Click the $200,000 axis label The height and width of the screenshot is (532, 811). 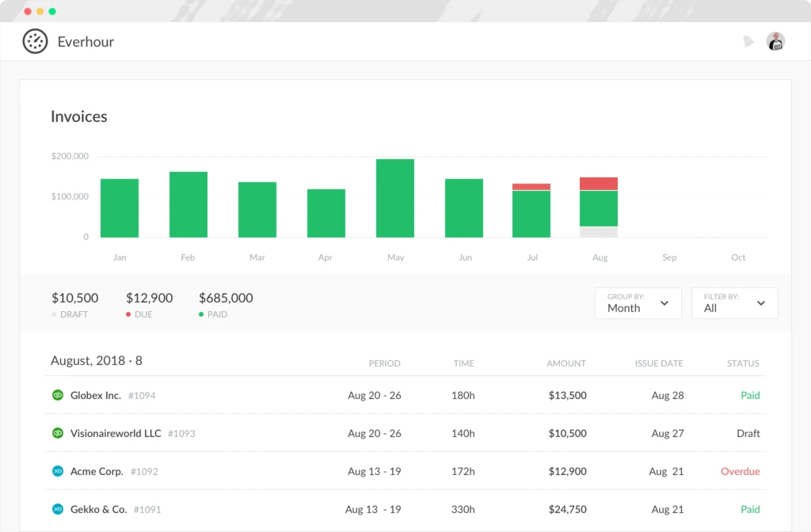pyautogui.click(x=70, y=156)
